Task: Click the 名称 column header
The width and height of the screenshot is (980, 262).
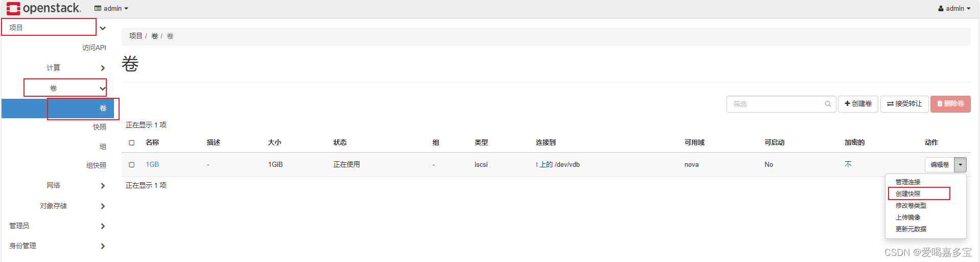Action: click(152, 142)
